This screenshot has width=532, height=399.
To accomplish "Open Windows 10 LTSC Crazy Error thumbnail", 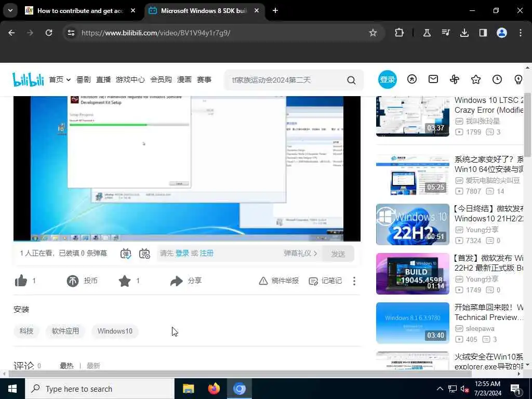I will (413, 116).
